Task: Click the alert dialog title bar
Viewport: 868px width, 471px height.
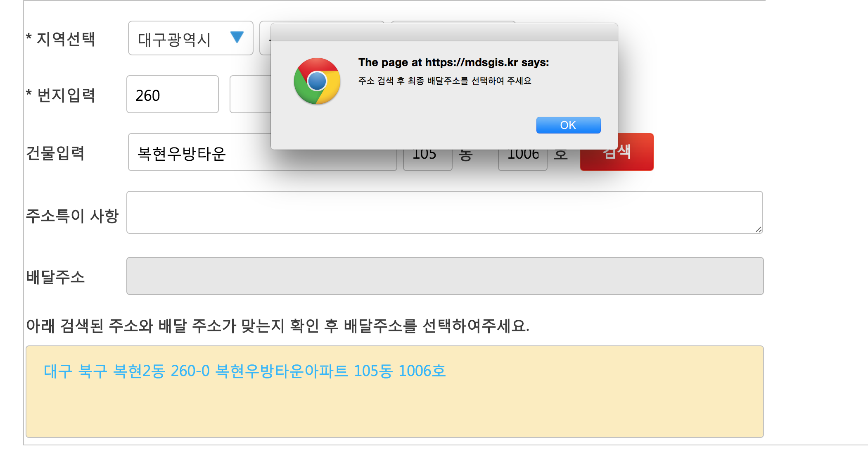Action: [x=444, y=32]
